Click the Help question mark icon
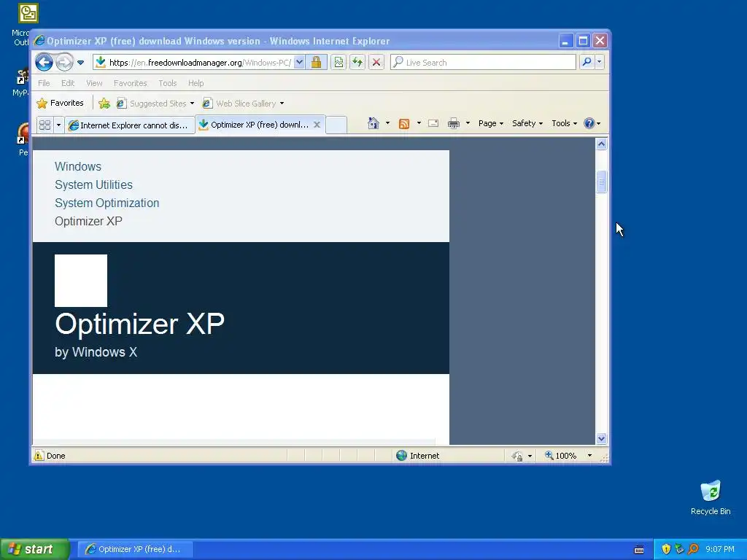 589,123
